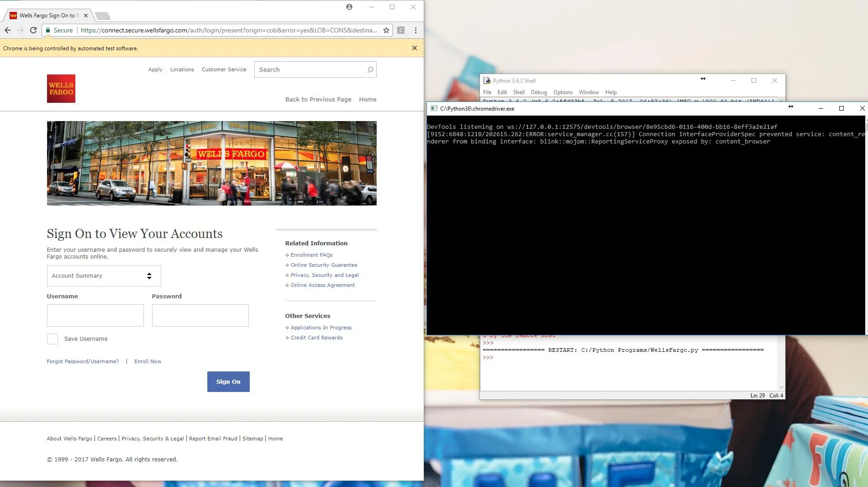Follow the Enroll Now link
This screenshot has width=868, height=487.
[147, 361]
